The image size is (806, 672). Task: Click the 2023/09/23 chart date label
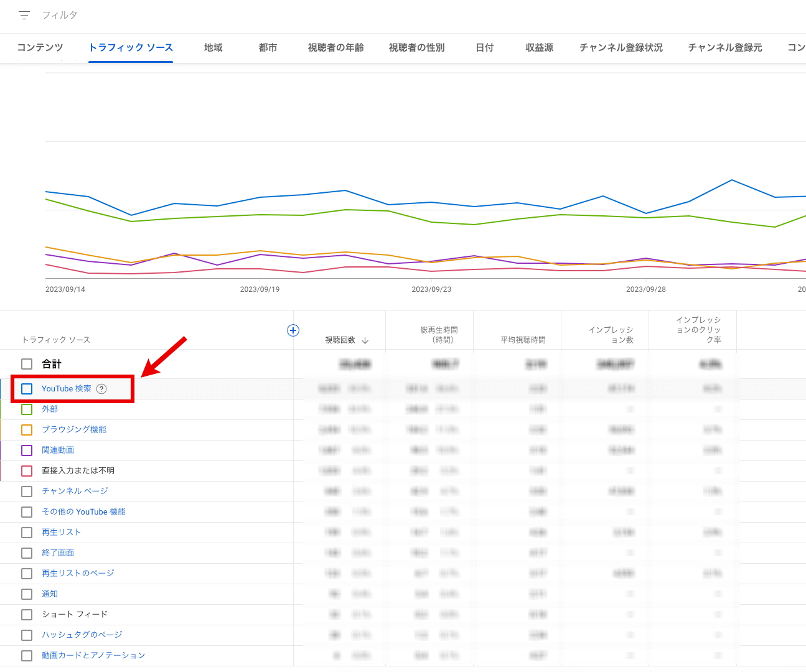(x=431, y=289)
